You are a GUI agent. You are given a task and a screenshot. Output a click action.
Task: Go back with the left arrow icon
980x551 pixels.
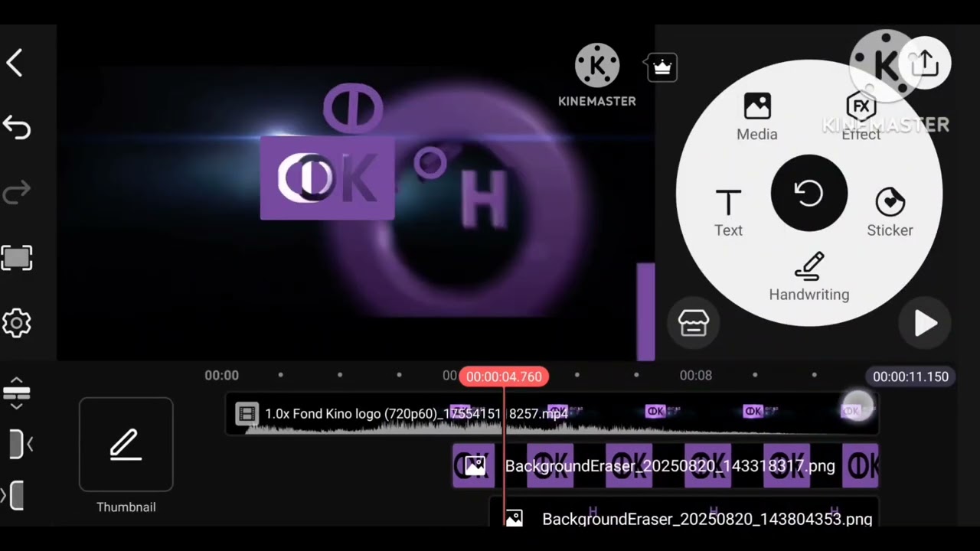point(15,63)
